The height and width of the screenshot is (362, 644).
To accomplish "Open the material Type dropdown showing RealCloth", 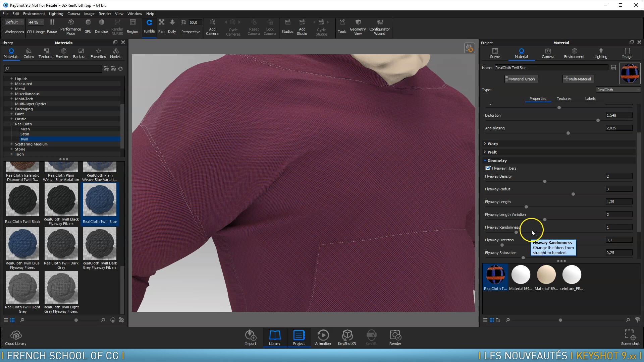I will [618, 89].
